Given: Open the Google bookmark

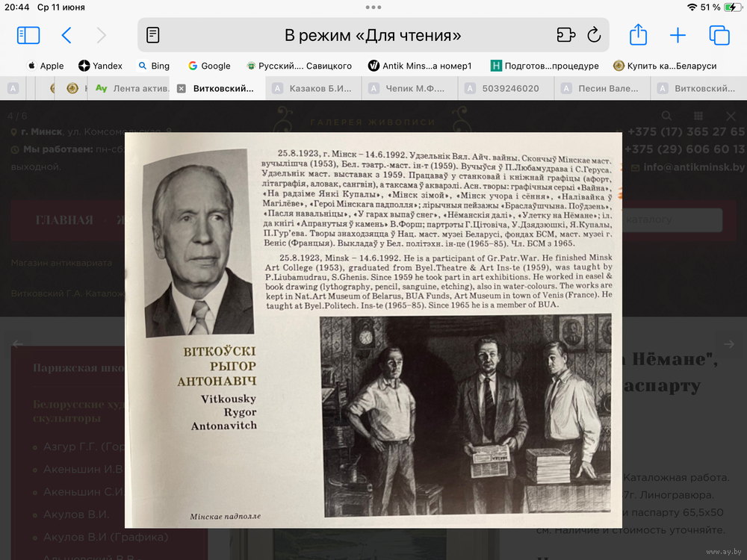Looking at the screenshot, I should pyautogui.click(x=209, y=66).
